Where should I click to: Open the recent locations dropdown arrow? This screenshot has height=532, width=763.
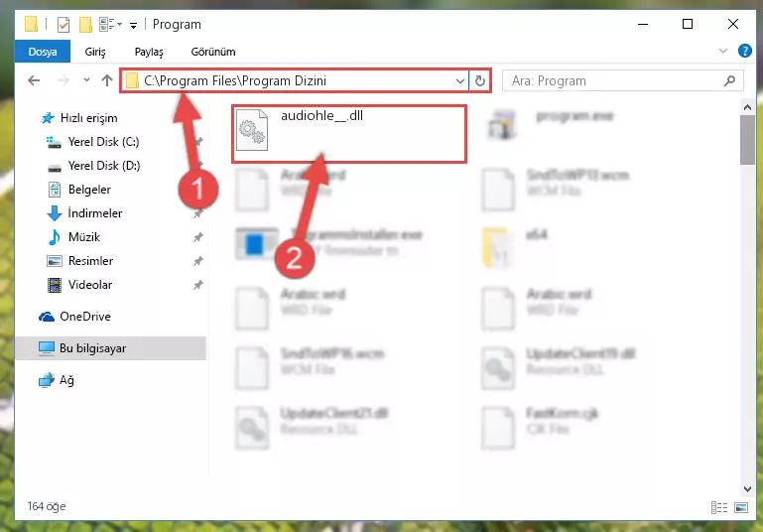(x=86, y=79)
